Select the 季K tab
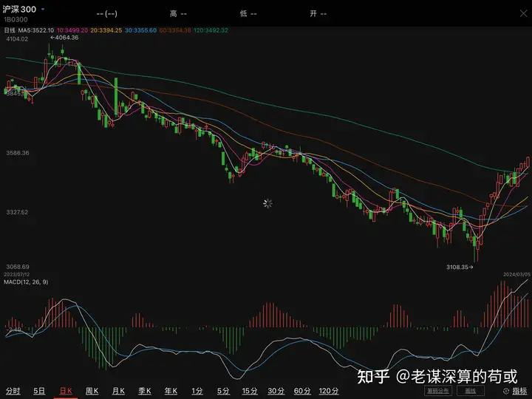The height and width of the screenshot is (399, 532). click(145, 391)
